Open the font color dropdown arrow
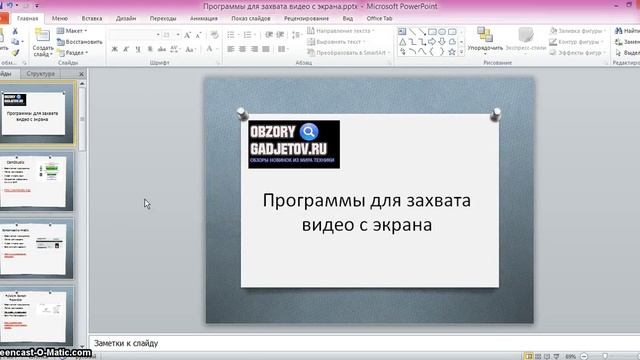This screenshot has width=640, height=360. click(x=217, y=49)
